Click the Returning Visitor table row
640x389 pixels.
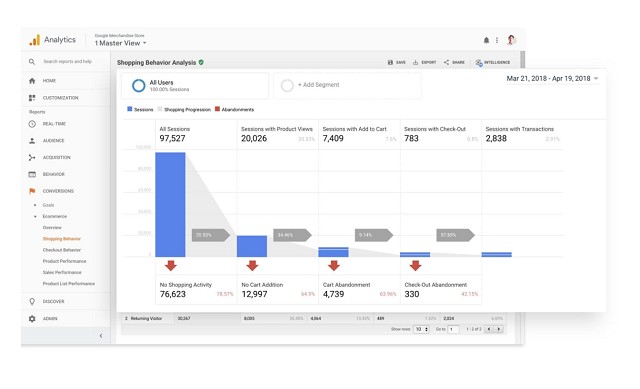pyautogui.click(x=313, y=318)
